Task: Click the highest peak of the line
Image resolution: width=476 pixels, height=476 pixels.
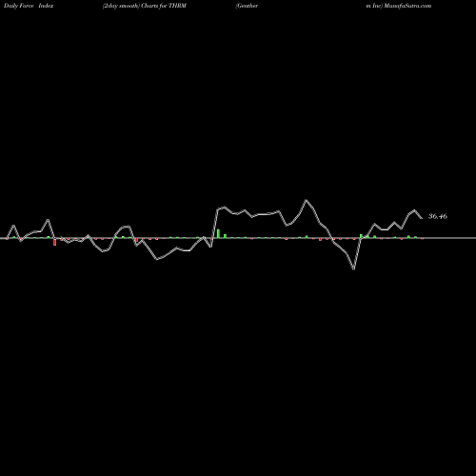Action: click(307, 200)
